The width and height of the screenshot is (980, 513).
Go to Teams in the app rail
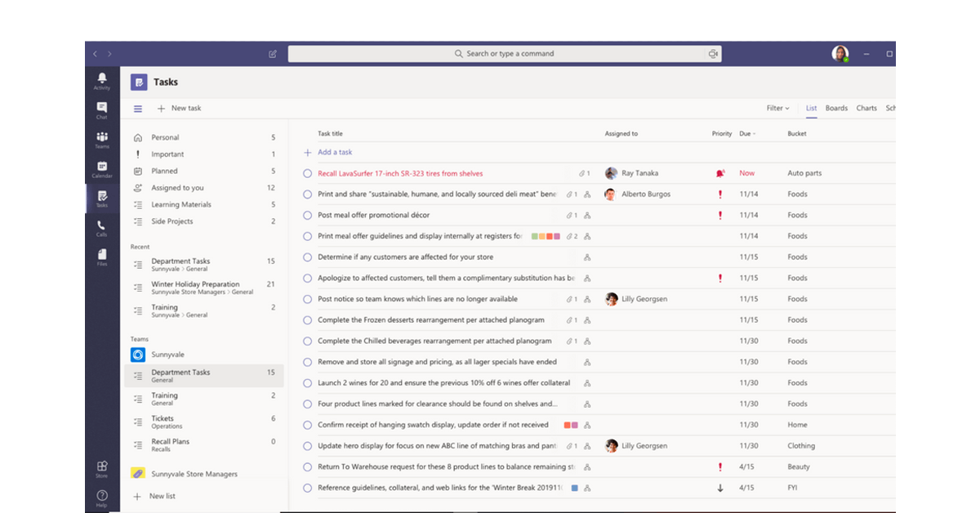[x=102, y=140]
